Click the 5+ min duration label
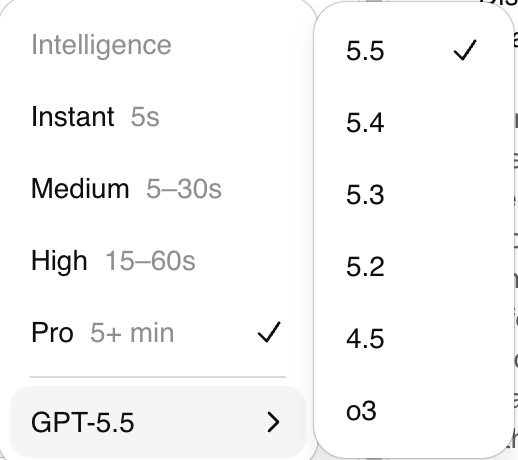This screenshot has width=518, height=460. [x=132, y=333]
